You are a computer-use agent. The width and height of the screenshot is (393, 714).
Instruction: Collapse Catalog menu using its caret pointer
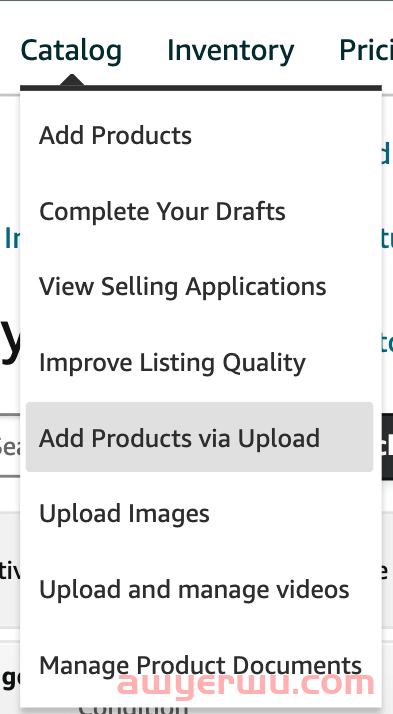(71, 80)
